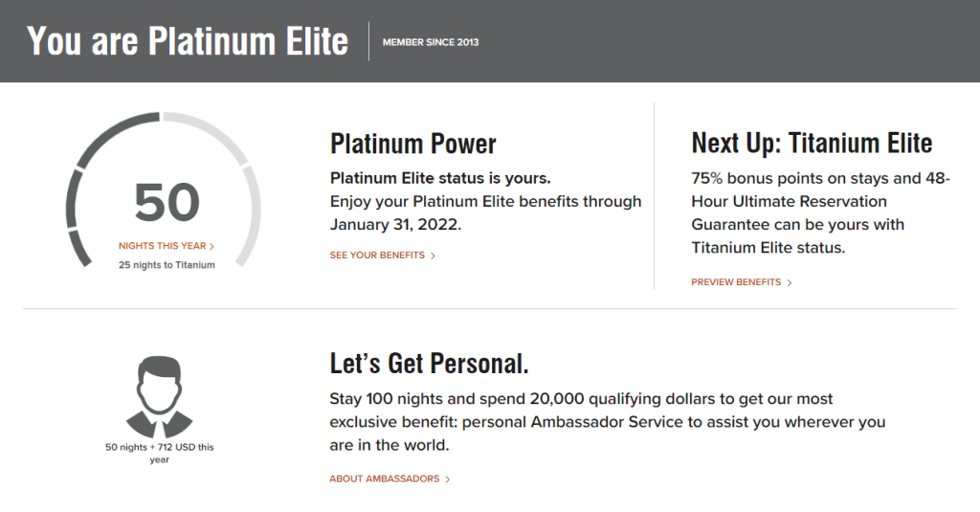This screenshot has width=980, height=512.
Task: Click the chevron arrow after Nights This Year
Action: (x=212, y=246)
